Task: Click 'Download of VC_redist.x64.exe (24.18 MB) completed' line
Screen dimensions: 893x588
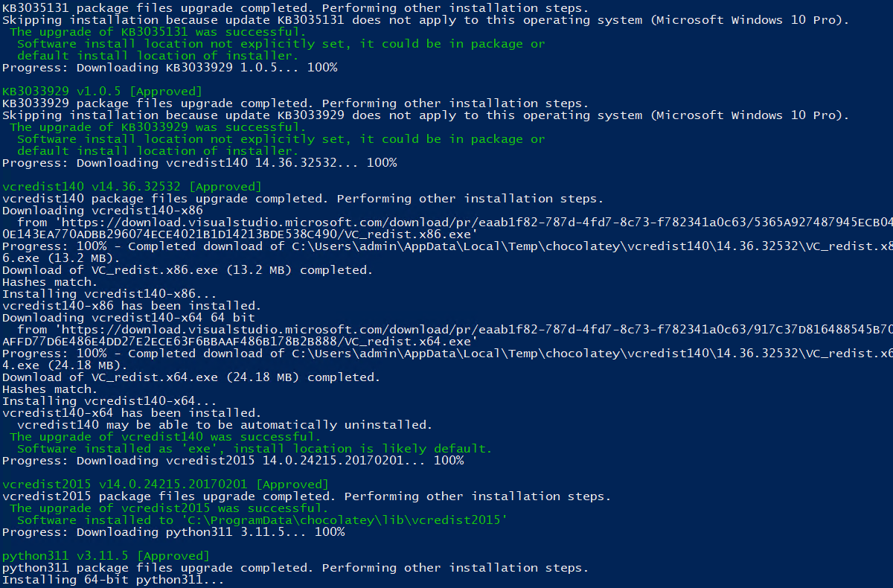Action: (x=191, y=377)
